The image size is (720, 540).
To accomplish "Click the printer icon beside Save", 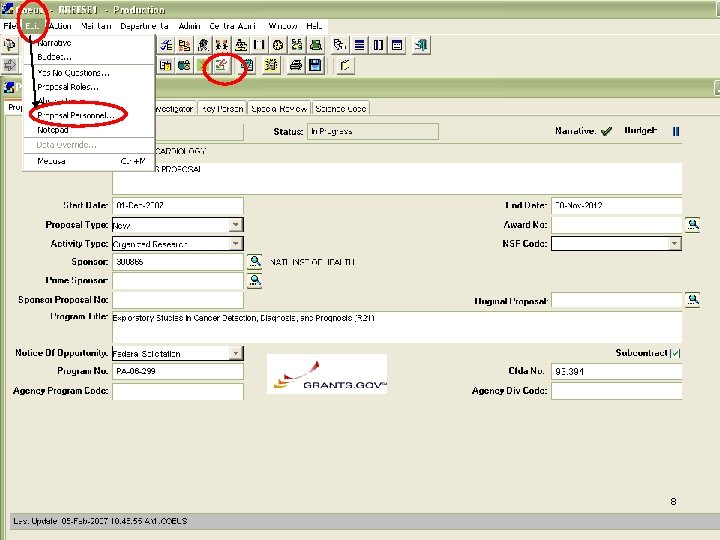I will (x=296, y=65).
